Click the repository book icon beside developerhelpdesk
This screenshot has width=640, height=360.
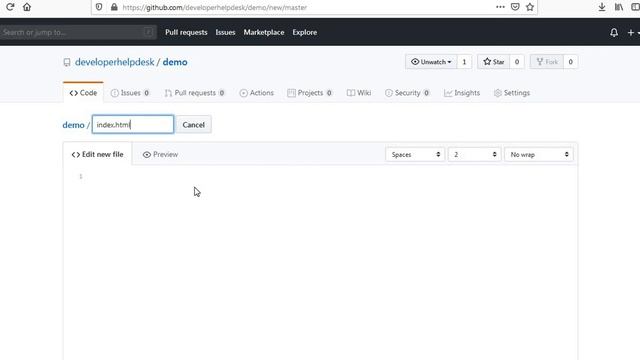67,62
